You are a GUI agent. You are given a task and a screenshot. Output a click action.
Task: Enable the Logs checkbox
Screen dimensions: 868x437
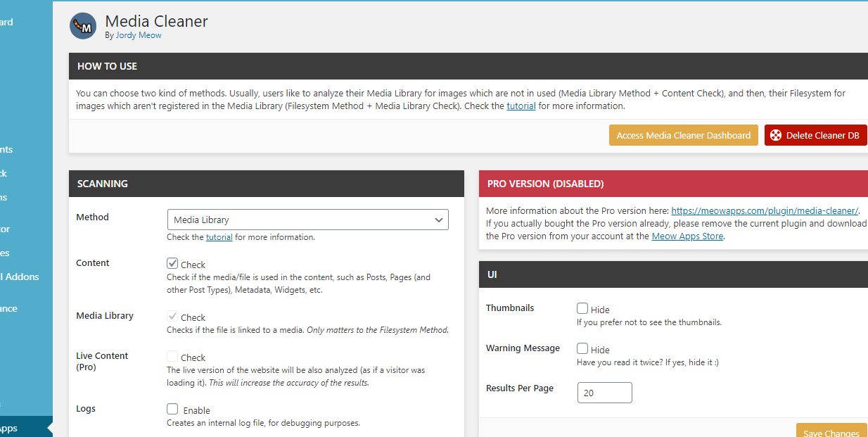[x=172, y=409]
